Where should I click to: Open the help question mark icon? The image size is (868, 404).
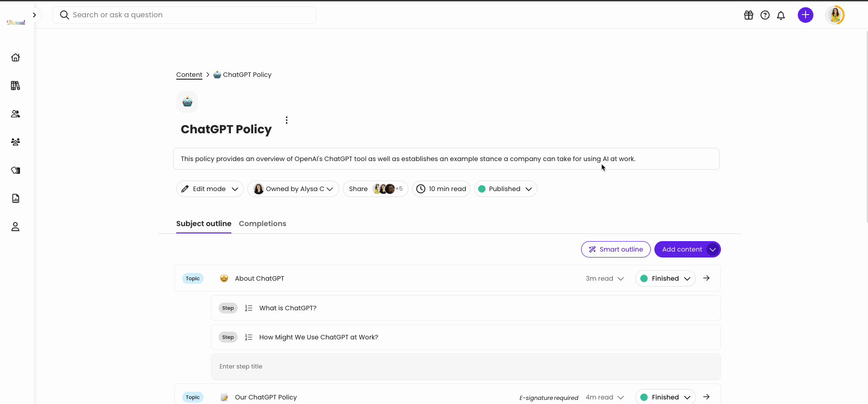point(765,15)
